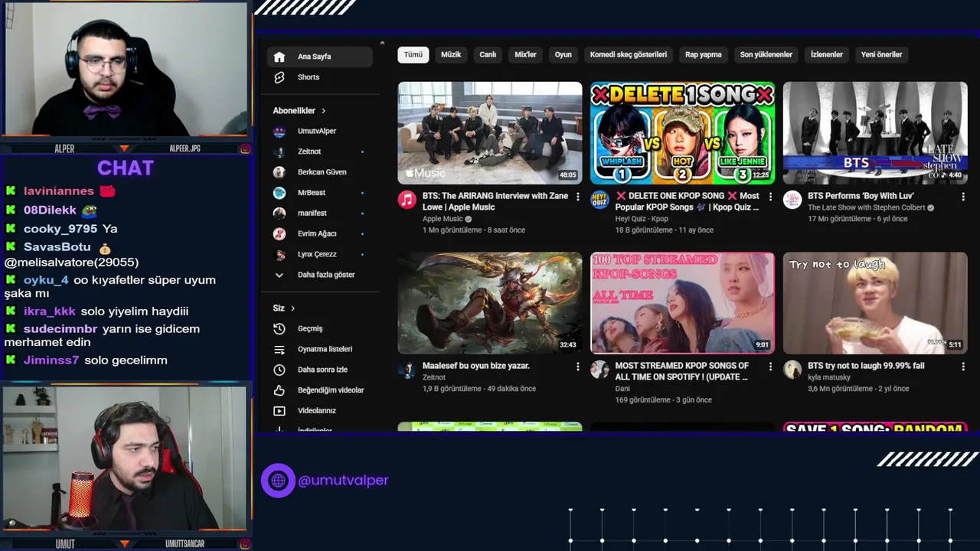Screen dimensions: 980x551
Task: Open options menu for MOST STREAMED KPOP SONGS video
Action: click(770, 367)
